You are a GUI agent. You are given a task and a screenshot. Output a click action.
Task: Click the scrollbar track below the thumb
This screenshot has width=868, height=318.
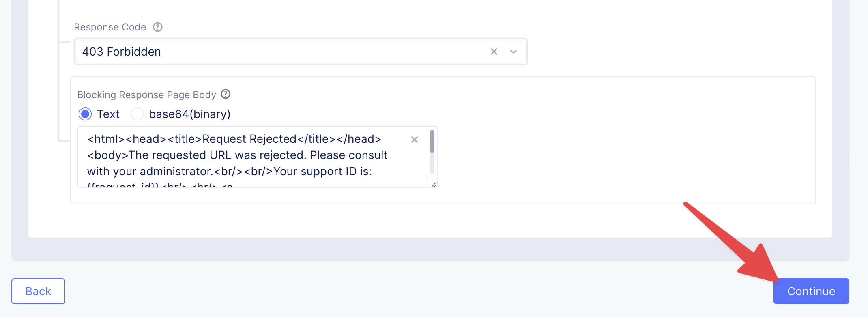pos(432,164)
